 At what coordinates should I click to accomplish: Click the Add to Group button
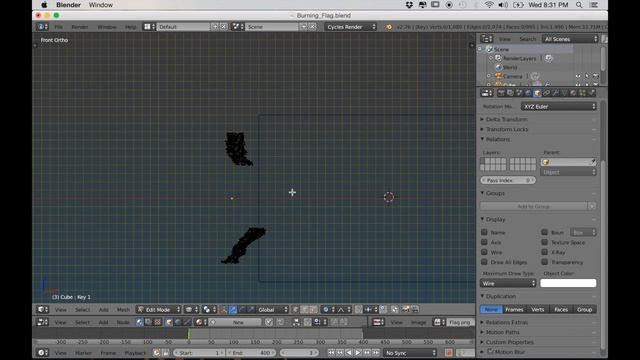tap(533, 207)
